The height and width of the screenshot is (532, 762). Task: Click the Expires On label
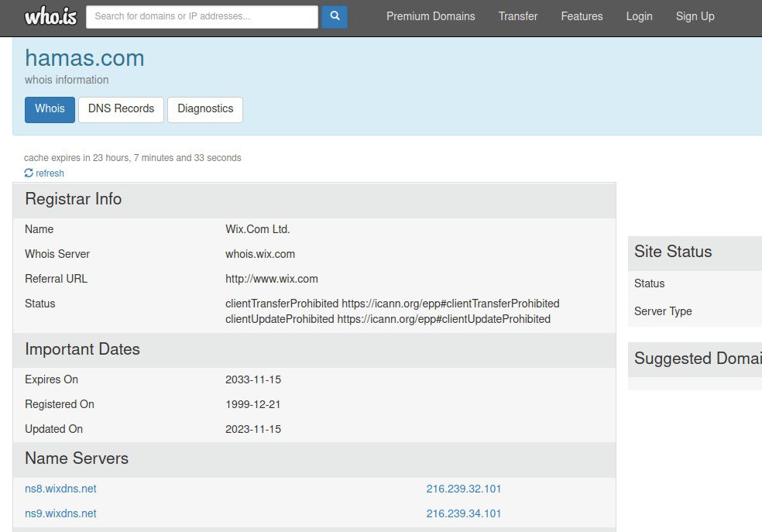point(52,379)
